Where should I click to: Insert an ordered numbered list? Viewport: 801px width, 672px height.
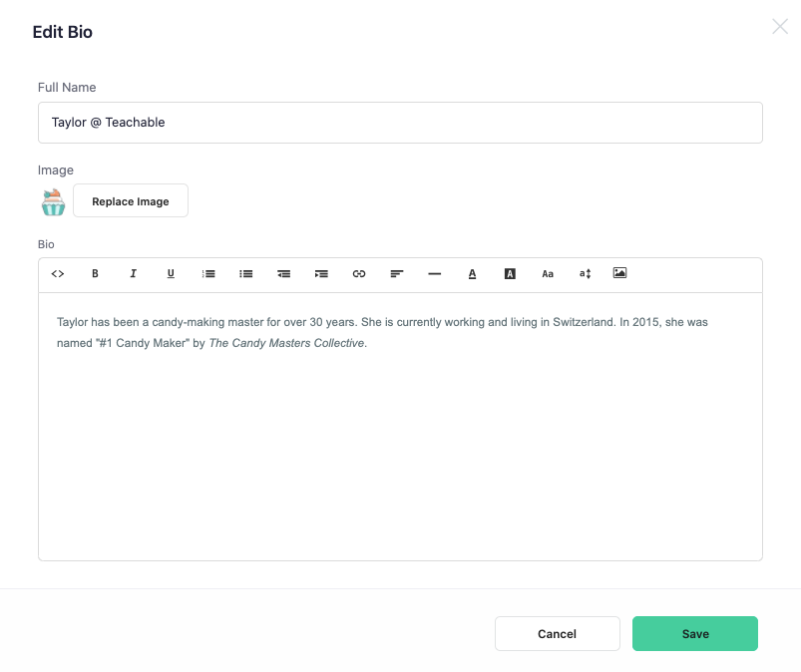coord(208,274)
